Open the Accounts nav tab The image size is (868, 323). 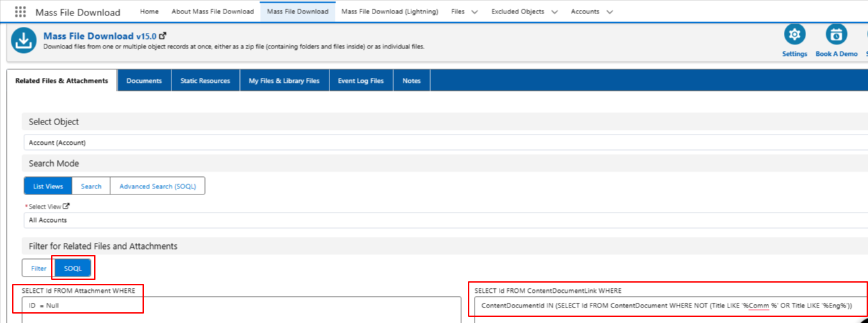pyautogui.click(x=585, y=11)
